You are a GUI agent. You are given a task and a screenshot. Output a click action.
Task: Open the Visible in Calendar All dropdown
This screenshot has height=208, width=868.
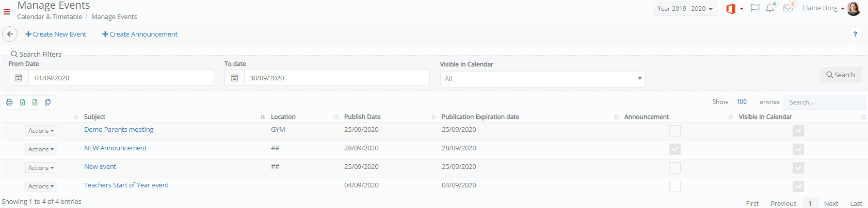coord(542,79)
